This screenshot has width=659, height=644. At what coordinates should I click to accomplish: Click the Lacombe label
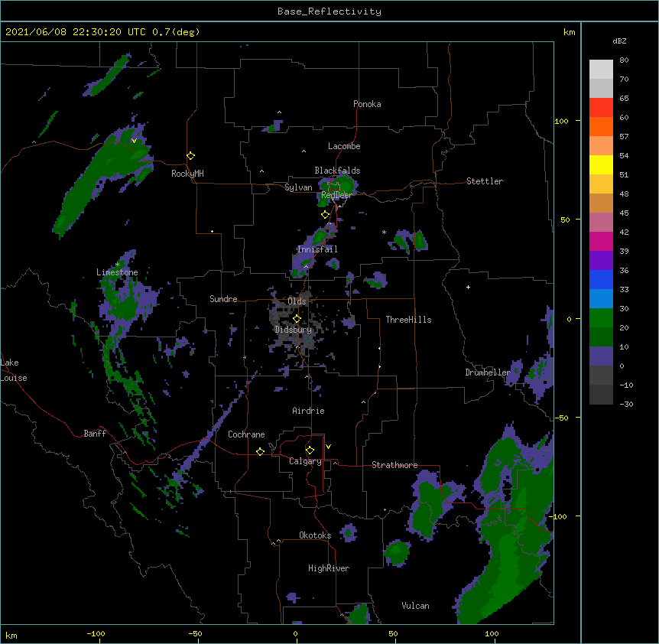pyautogui.click(x=344, y=146)
